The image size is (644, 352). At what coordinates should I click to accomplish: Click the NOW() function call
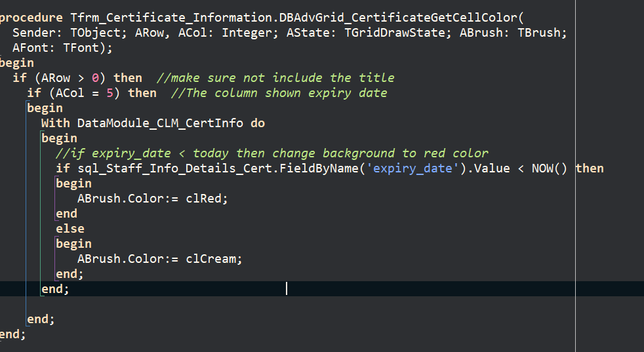(x=549, y=168)
